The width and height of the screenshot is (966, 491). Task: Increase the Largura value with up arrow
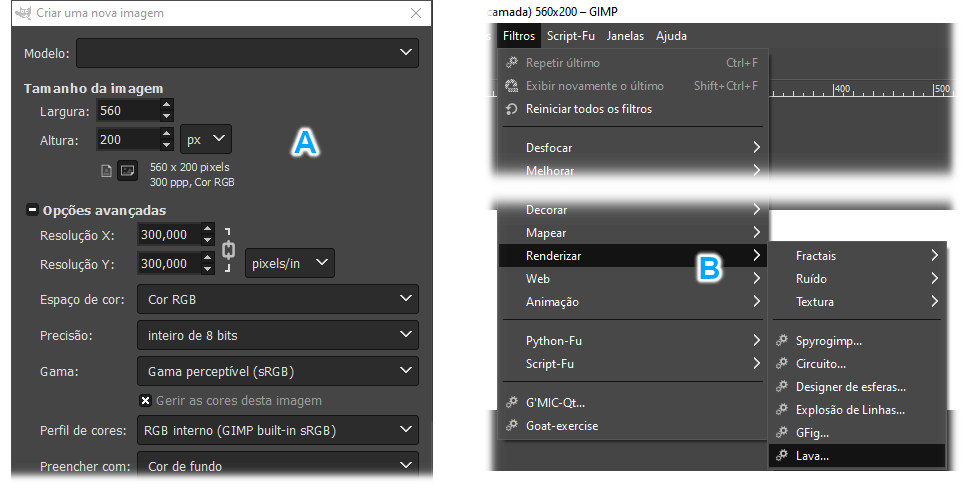tap(166, 104)
